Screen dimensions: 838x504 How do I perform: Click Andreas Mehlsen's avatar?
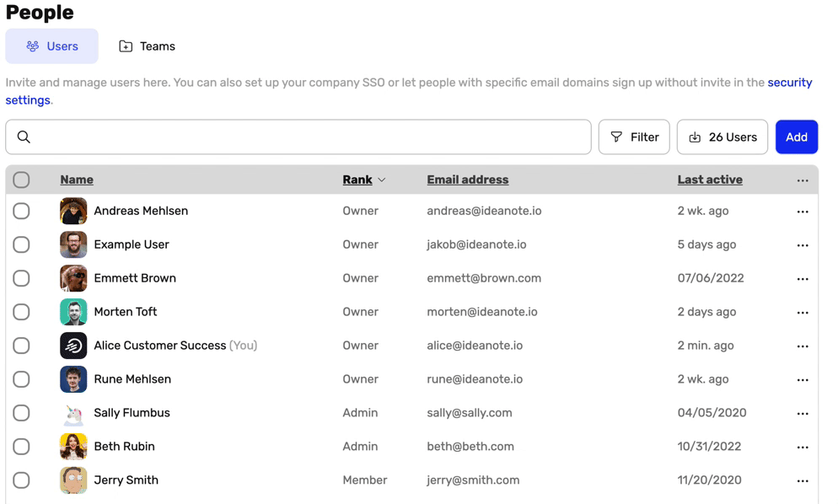73,211
